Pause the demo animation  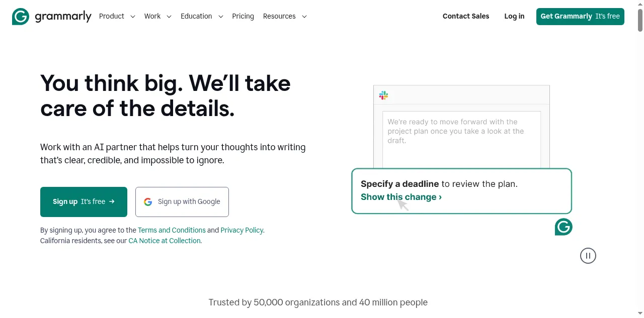(x=588, y=256)
